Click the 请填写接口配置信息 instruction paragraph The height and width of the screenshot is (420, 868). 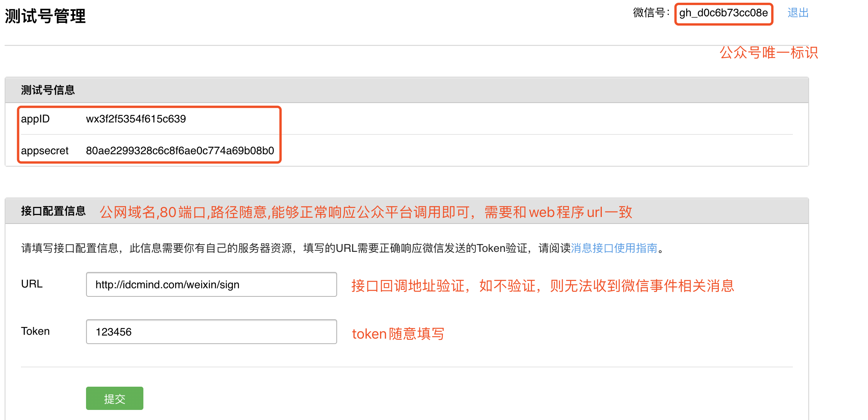tap(294, 248)
